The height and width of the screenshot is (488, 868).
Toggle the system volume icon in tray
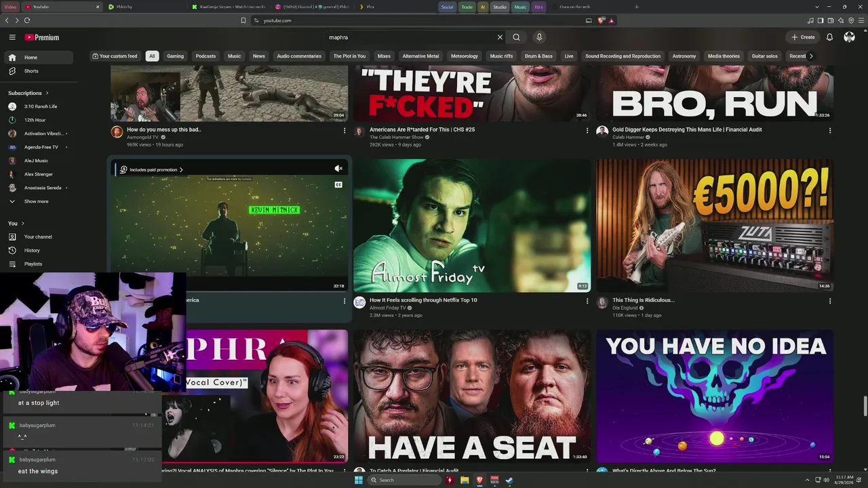825,480
